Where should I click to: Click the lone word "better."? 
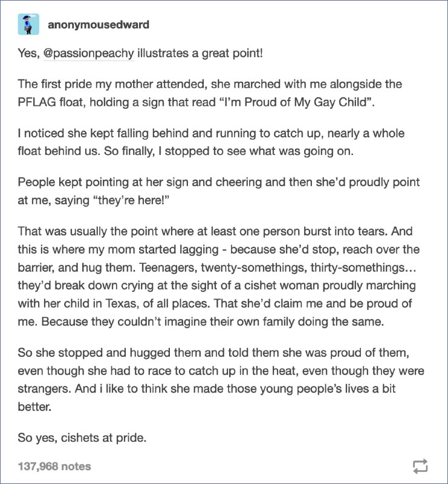coord(34,407)
